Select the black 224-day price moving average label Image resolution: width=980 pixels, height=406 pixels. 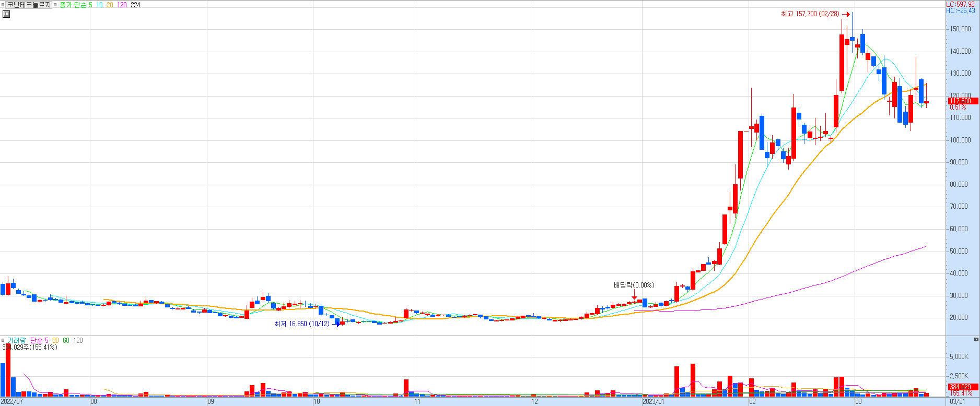click(135, 5)
